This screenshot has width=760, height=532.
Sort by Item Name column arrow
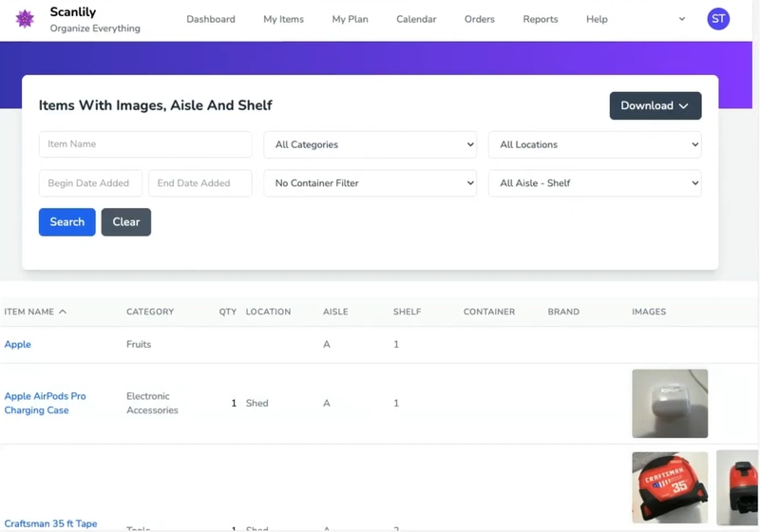63,312
